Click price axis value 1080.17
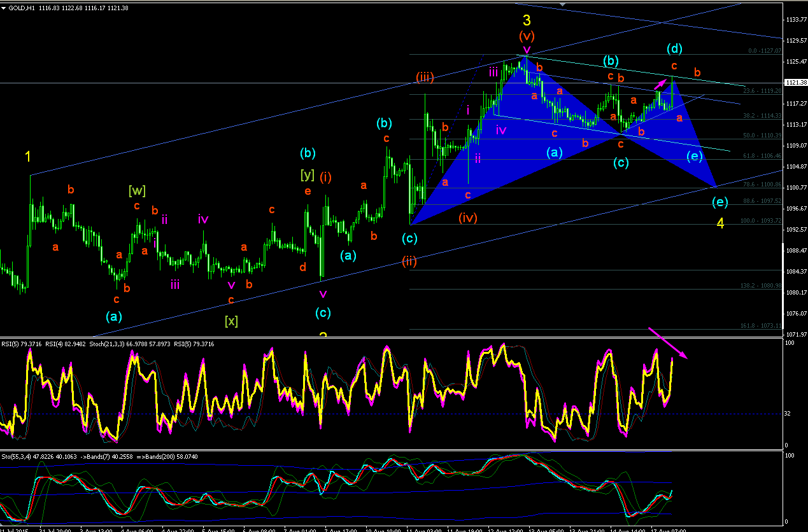 click(x=796, y=293)
